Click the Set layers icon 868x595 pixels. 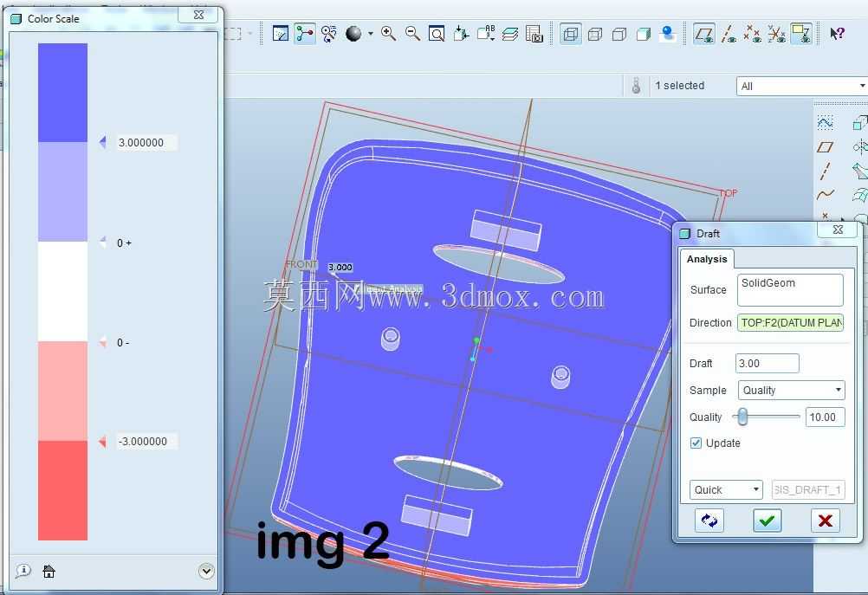point(510,34)
